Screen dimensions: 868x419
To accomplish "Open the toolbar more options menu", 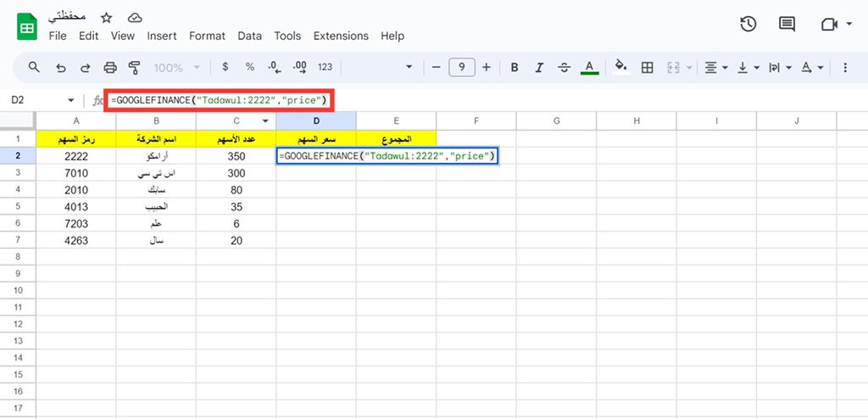I will click(845, 68).
